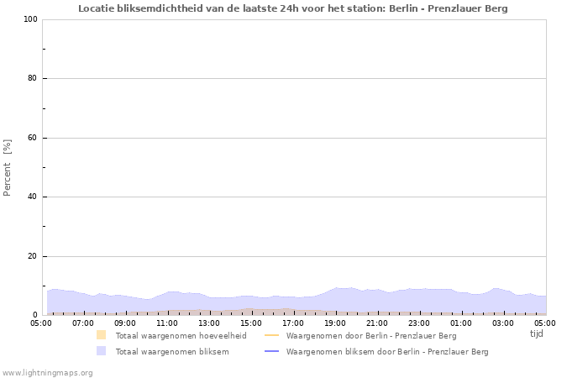
Task: Click the 100 value on the y-axis
Action: coord(29,19)
